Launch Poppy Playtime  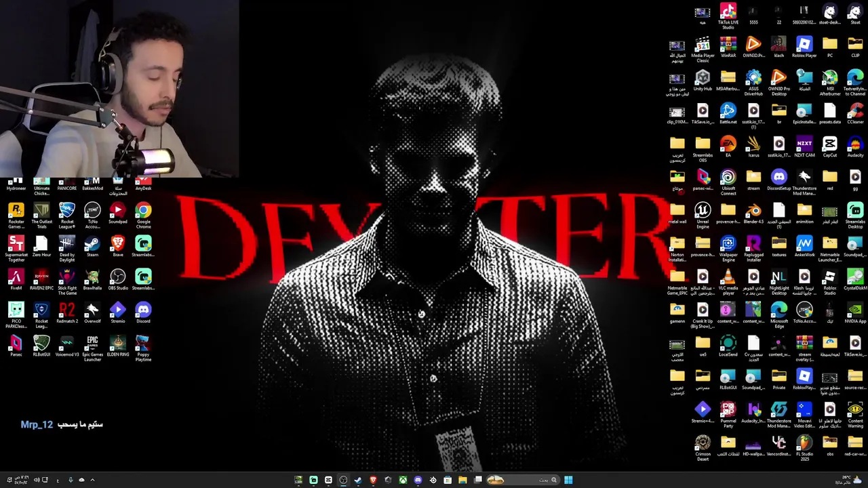(x=143, y=348)
